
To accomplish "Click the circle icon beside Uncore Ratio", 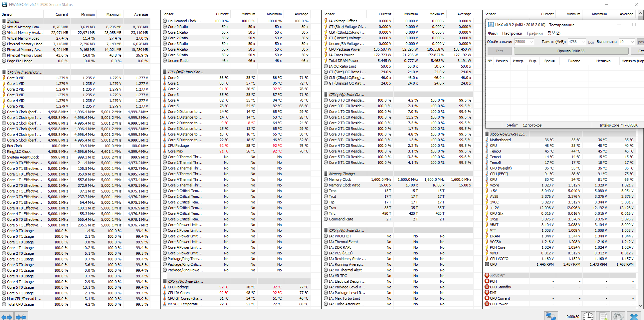I will [165, 61].
